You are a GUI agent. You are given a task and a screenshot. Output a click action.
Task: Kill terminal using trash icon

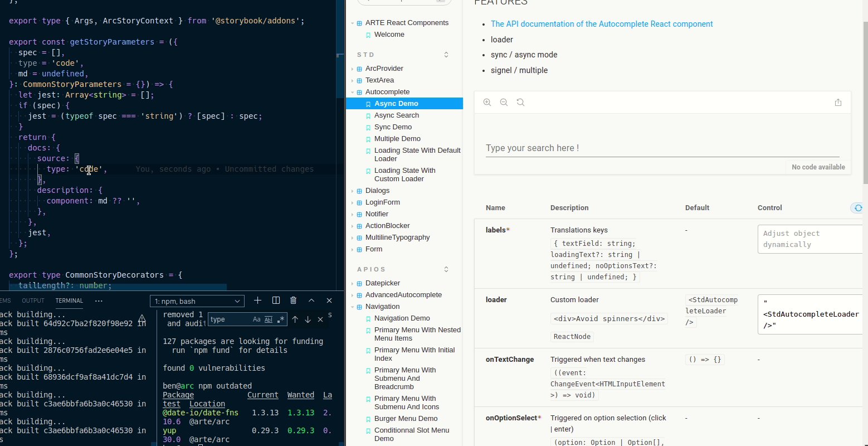tap(294, 300)
